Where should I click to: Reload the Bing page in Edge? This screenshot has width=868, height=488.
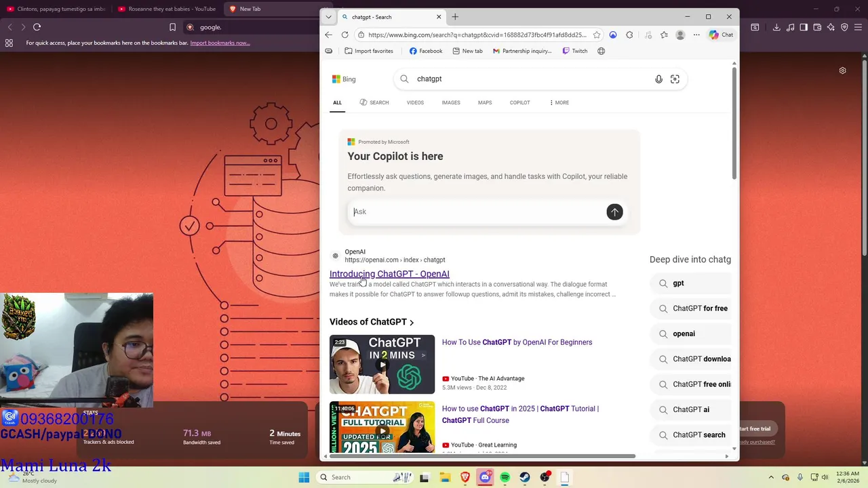(x=345, y=35)
